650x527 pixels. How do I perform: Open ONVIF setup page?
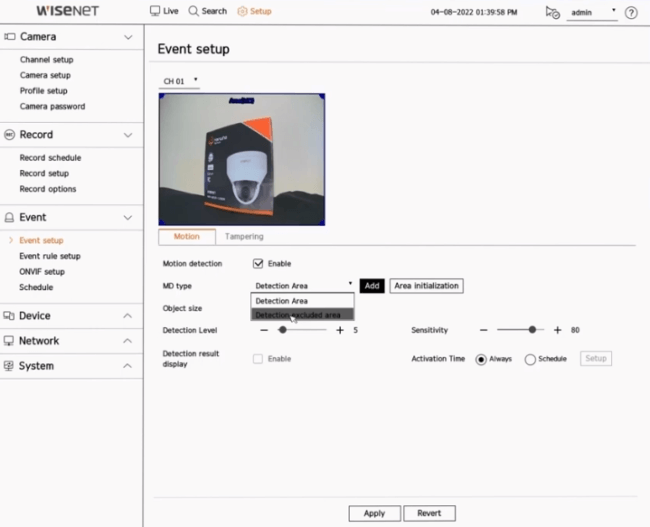pyautogui.click(x=42, y=272)
